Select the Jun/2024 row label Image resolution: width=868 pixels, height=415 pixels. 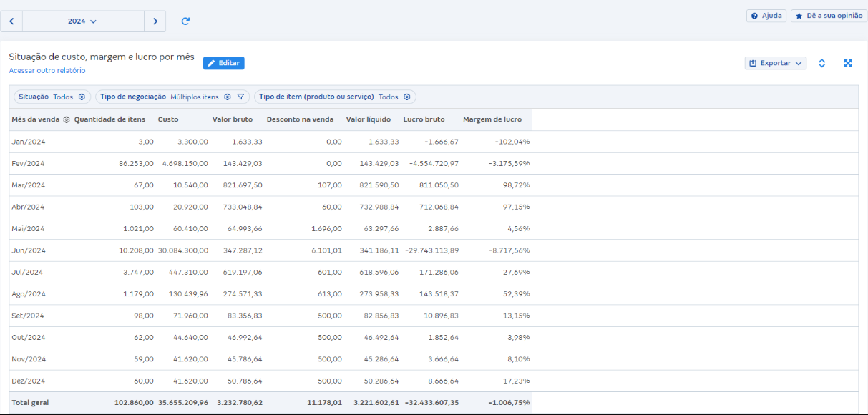[29, 250]
